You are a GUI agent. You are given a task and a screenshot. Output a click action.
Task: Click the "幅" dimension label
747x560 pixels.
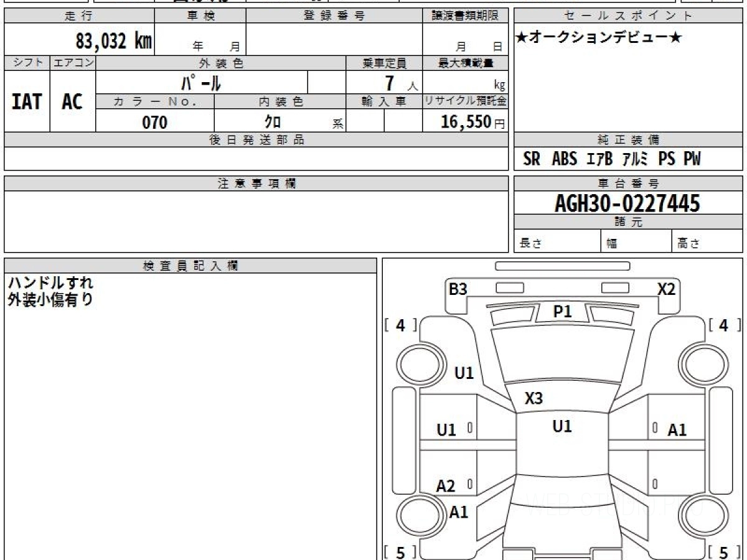coord(612,244)
